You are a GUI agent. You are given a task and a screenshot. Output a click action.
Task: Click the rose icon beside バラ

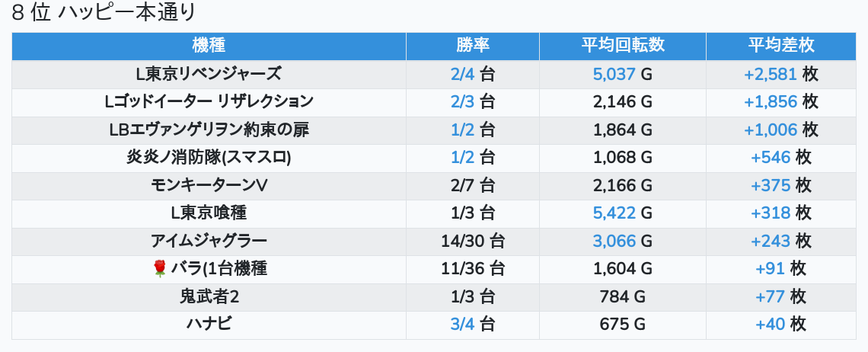pyautogui.click(x=159, y=268)
